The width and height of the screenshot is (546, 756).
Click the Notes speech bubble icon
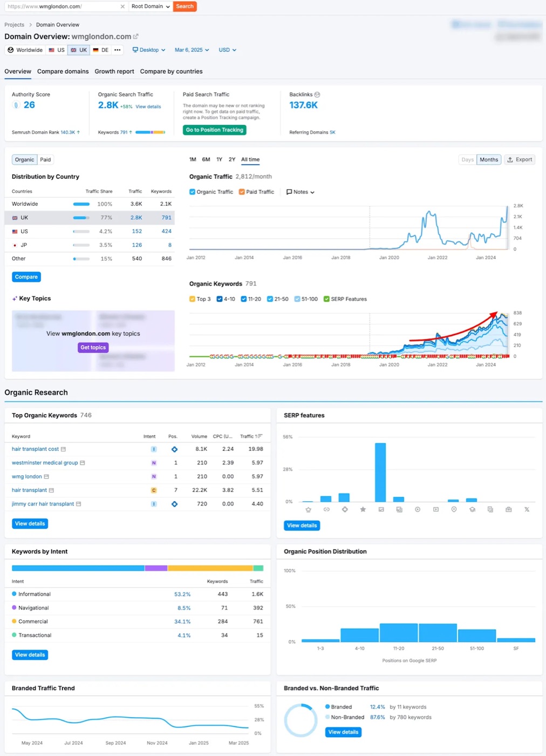tap(289, 192)
